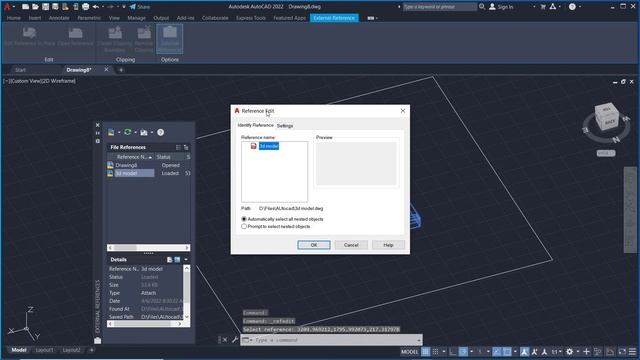Screen dimensions: 640x360
Task: Open the Express Tools ribbon tab
Action: pyautogui.click(x=251, y=18)
